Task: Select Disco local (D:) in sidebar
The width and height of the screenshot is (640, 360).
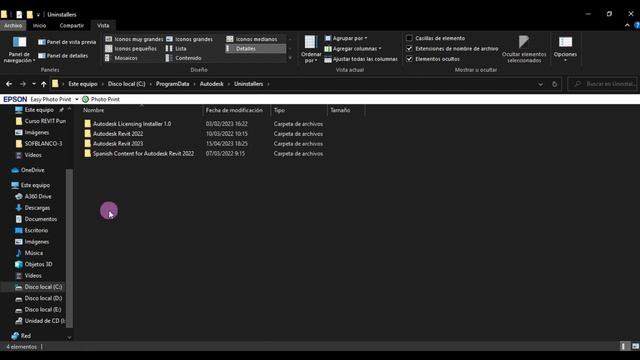Action: pos(38,298)
